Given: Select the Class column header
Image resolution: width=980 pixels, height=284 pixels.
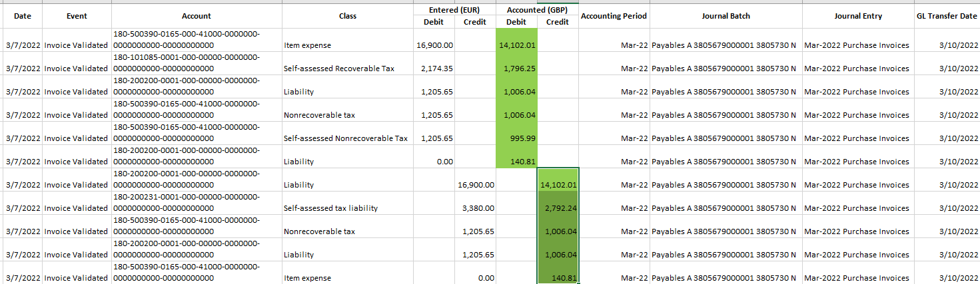Looking at the screenshot, I should [x=347, y=16].
